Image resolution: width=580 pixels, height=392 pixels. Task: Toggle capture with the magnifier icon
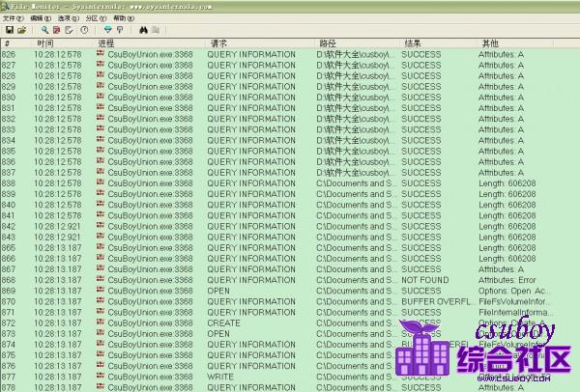(44, 30)
